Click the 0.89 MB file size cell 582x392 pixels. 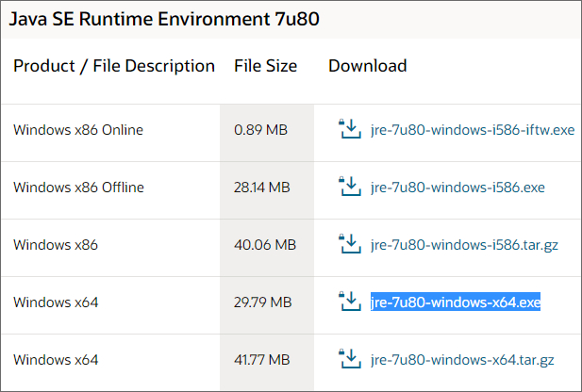pyautogui.click(x=261, y=130)
